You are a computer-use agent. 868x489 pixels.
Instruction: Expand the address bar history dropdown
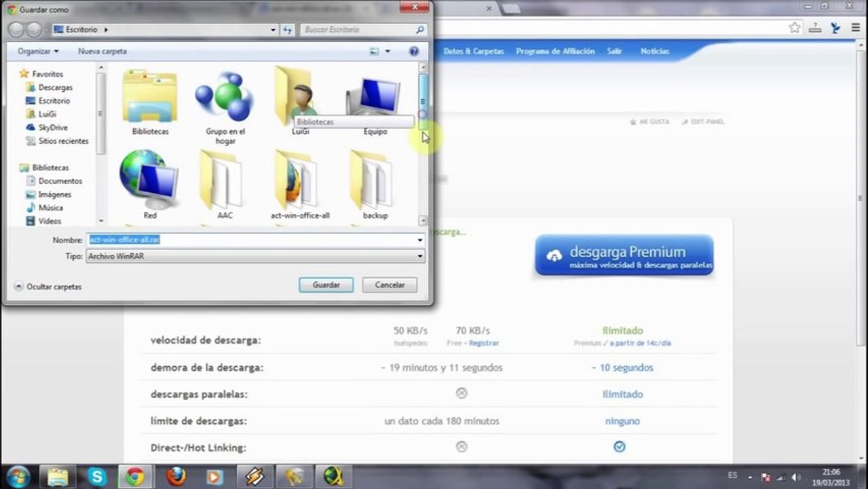[x=273, y=30]
